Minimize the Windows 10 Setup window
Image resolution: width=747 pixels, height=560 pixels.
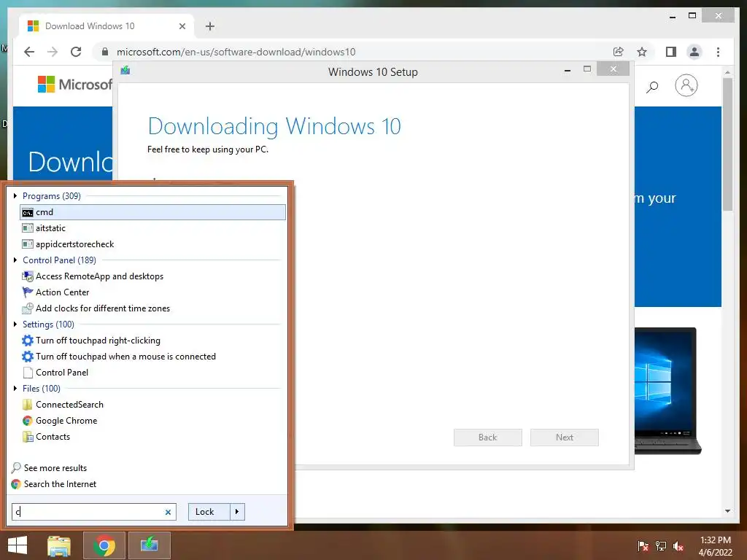pos(568,70)
